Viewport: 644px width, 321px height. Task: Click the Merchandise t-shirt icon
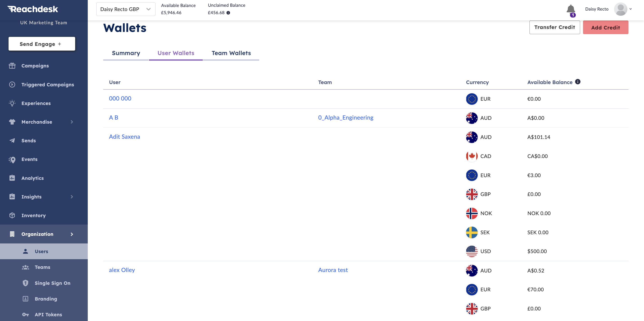click(12, 122)
